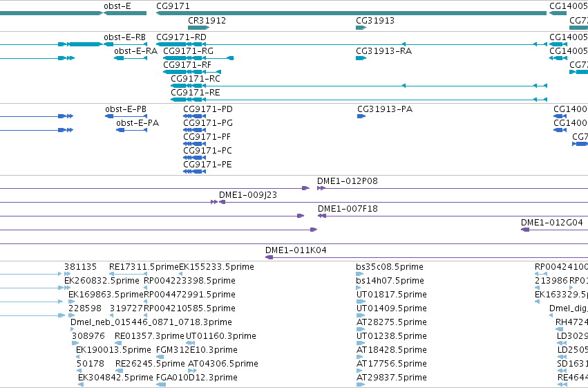Viewport: 588px width, 388px height.
Task: Select the CG31913-RA transcript label
Action: tap(384, 51)
